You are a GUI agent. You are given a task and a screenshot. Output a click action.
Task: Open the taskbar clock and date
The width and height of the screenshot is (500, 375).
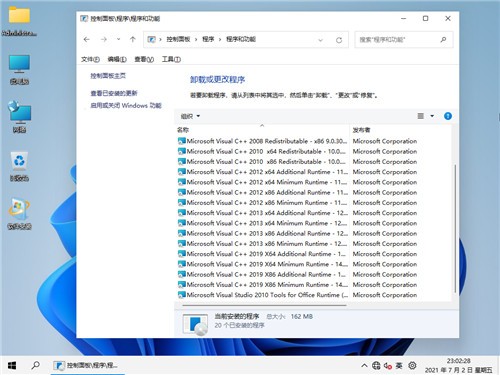point(459,366)
